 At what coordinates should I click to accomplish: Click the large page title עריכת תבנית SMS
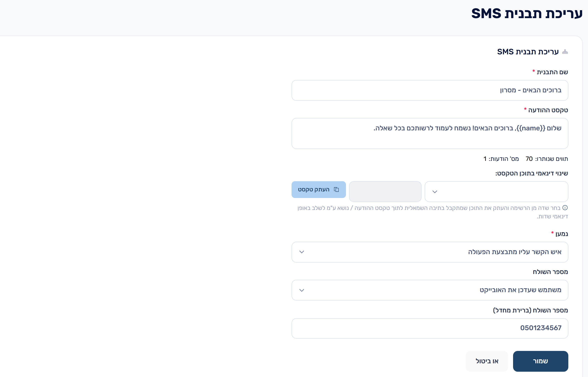coord(527,13)
